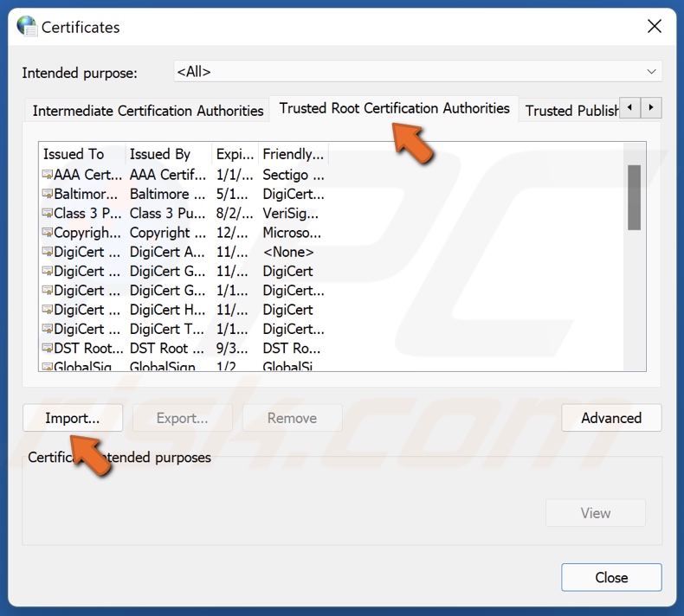The width and height of the screenshot is (684, 616).
Task: Sort by the Friendly... column header
Action: [x=294, y=154]
